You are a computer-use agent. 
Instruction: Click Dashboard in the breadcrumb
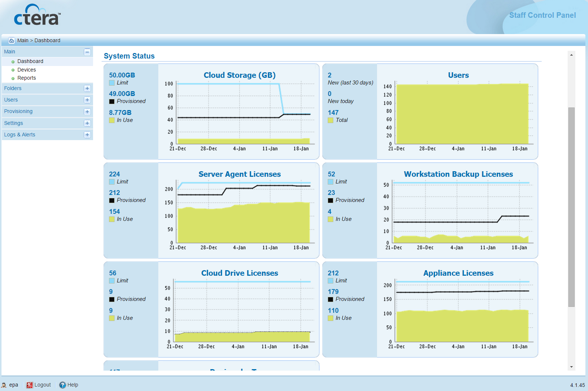tap(47, 40)
